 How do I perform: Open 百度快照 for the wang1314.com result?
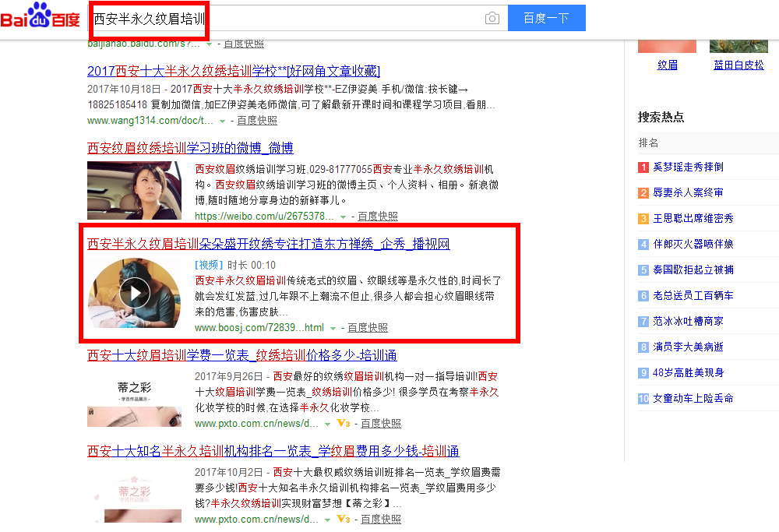click(257, 120)
